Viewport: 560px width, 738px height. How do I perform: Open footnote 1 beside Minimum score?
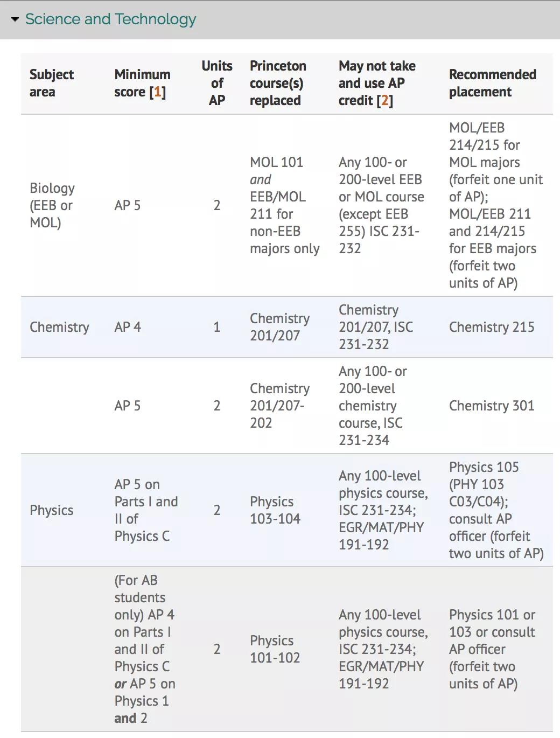[x=157, y=92]
